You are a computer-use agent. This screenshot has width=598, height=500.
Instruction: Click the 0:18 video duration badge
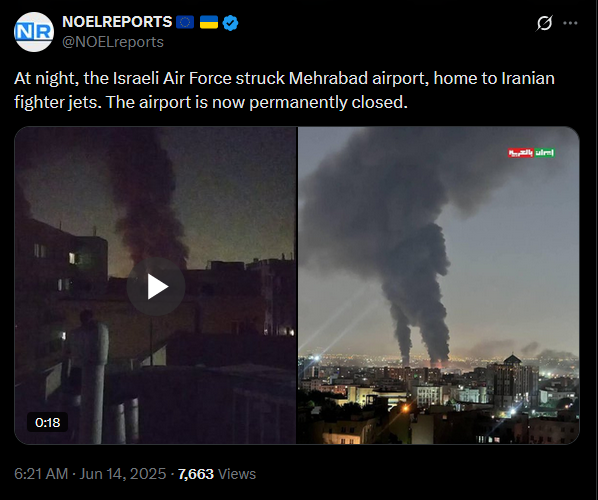[x=48, y=422]
